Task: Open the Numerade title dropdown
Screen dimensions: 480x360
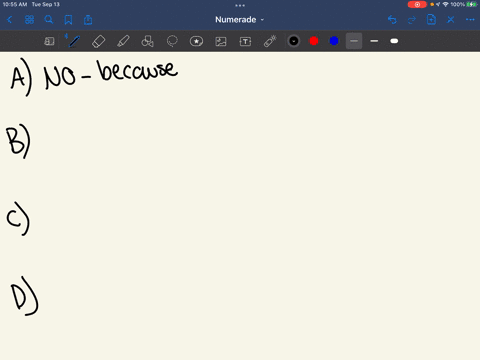Action: coord(240,20)
